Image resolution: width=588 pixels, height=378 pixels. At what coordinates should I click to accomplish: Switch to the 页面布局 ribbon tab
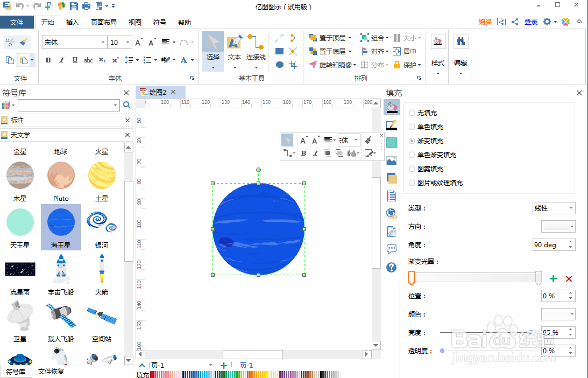[x=103, y=23]
